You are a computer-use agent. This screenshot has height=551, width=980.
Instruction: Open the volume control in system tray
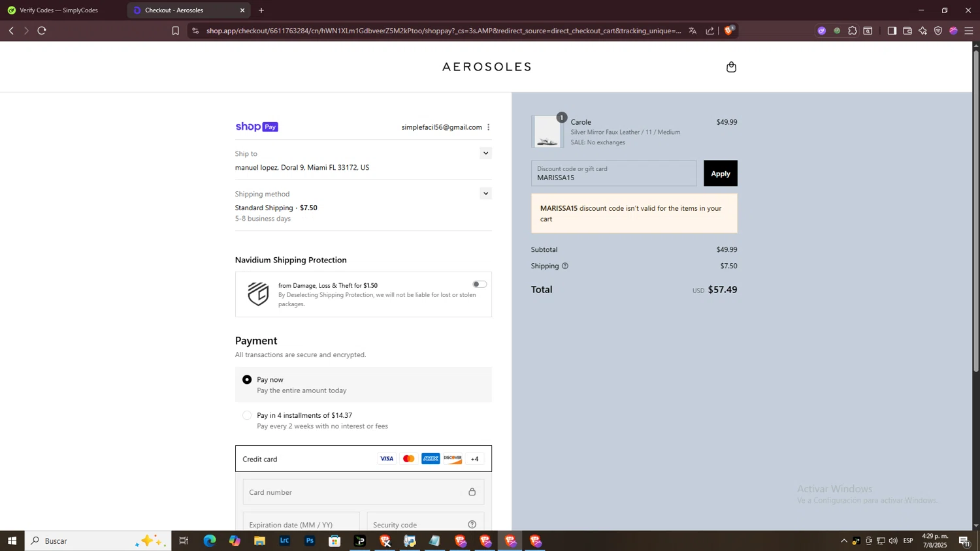(893, 541)
